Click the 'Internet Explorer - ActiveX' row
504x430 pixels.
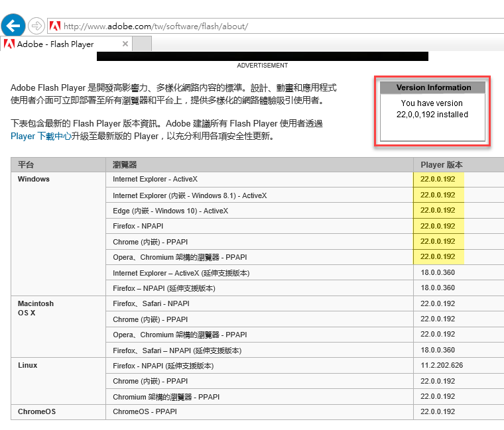click(259, 179)
